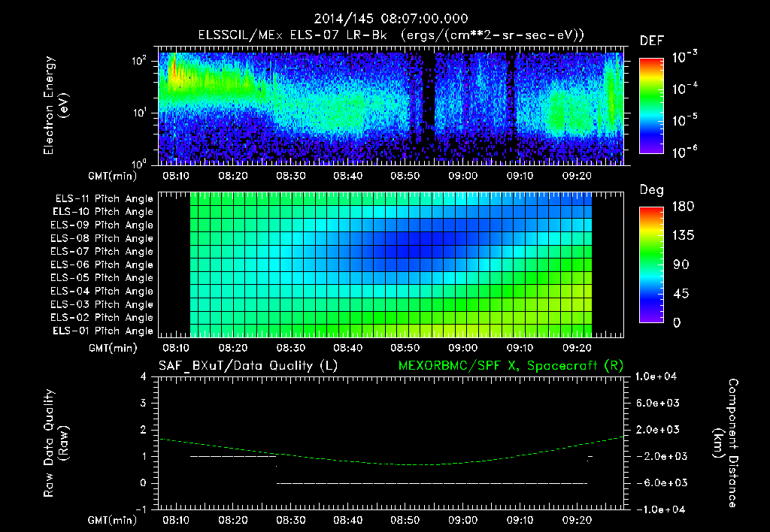Screen dimensions: 770x532
Task: Click the 6.0e+03 distance tick label
Action: [657, 403]
